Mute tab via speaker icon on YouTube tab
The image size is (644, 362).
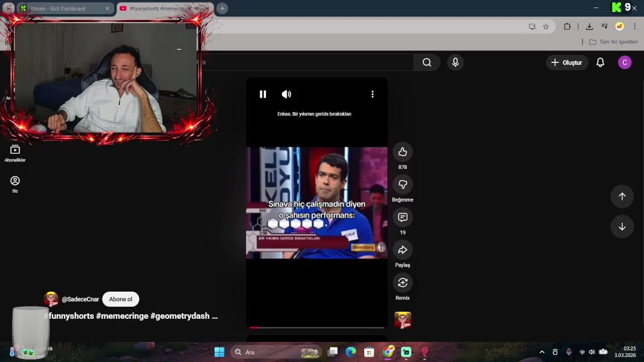197,9
